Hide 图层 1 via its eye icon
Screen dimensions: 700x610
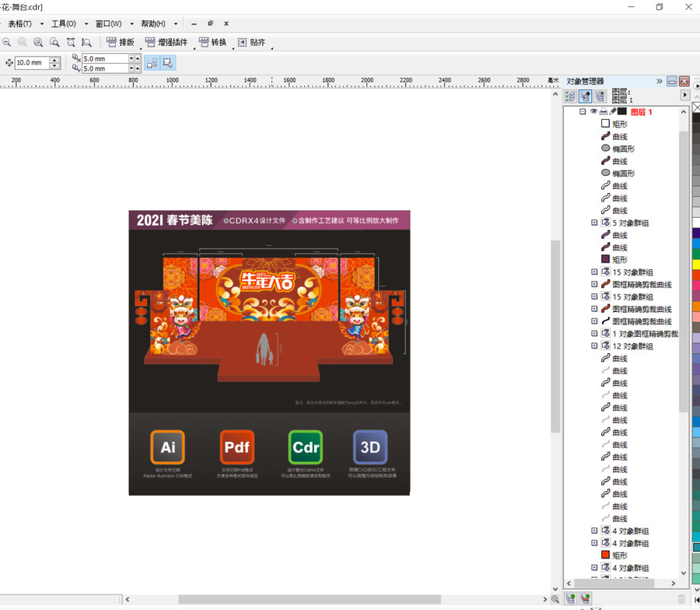point(593,111)
